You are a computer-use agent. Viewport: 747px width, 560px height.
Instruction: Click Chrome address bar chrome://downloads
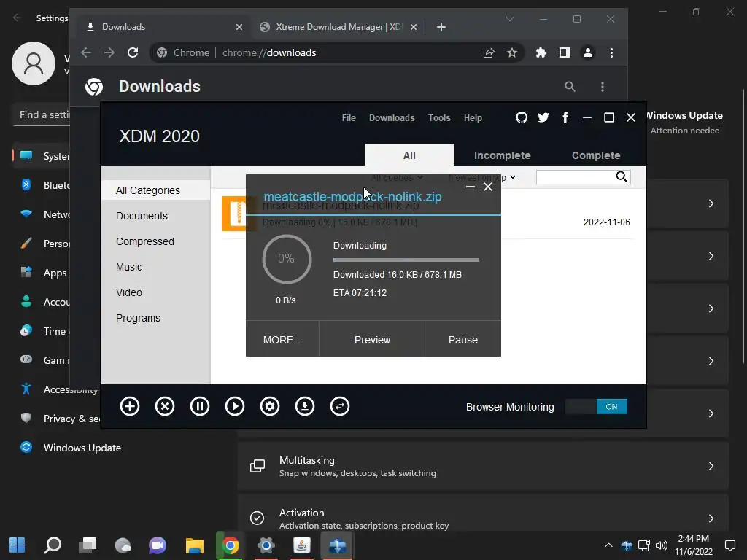[269, 52]
